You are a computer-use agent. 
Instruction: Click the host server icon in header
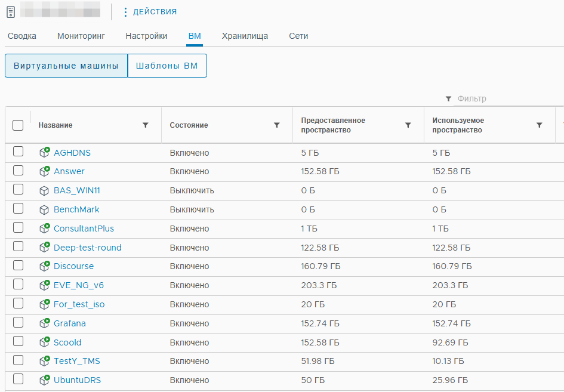[11, 12]
